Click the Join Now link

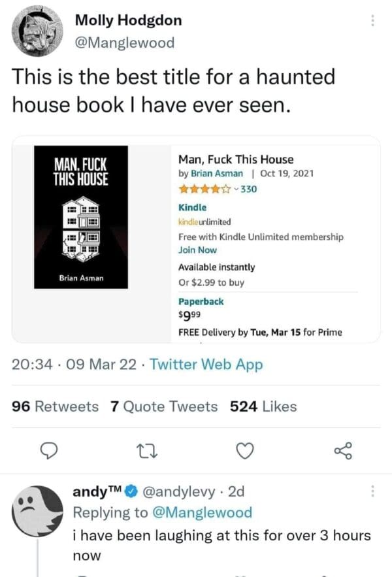pyautogui.click(x=197, y=250)
